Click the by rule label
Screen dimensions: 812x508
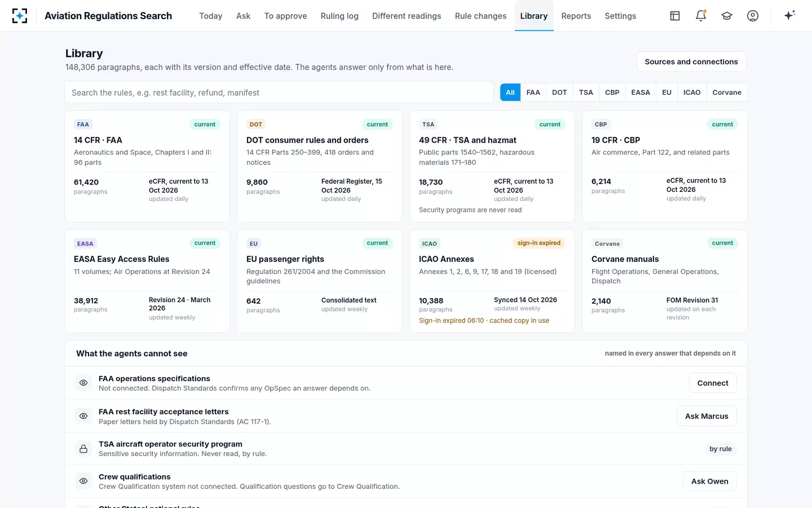coord(720,449)
